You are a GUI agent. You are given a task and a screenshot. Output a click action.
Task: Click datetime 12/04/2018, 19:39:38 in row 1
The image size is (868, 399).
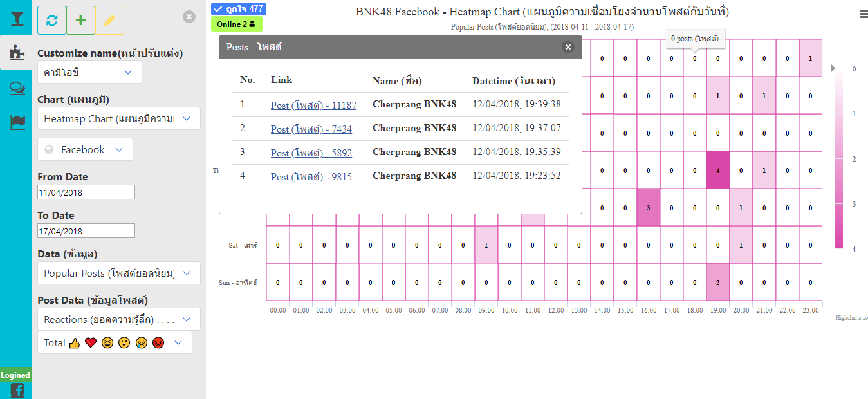pyautogui.click(x=517, y=104)
